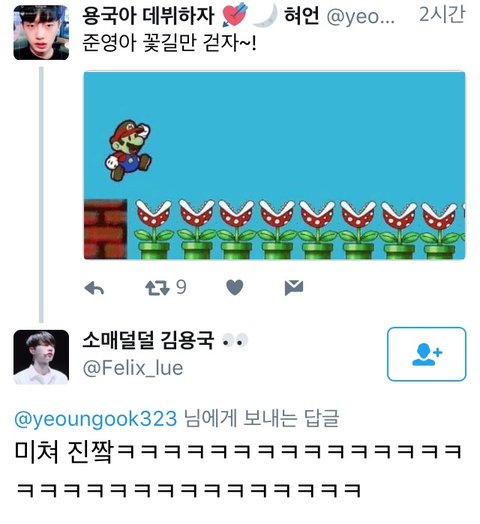This screenshot has width=480, height=524.
Task: Open the 소매덜덜 김용국 profile avatar
Action: (41, 357)
